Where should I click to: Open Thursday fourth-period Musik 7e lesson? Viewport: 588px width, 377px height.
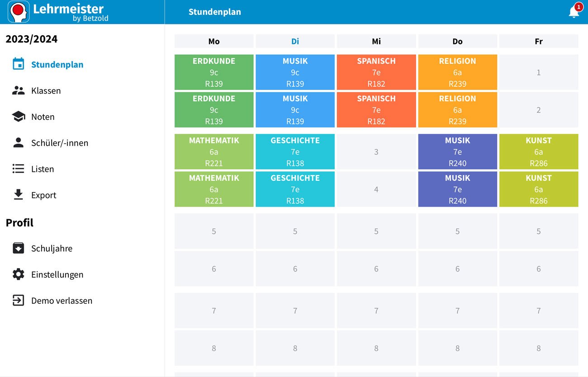tap(457, 189)
